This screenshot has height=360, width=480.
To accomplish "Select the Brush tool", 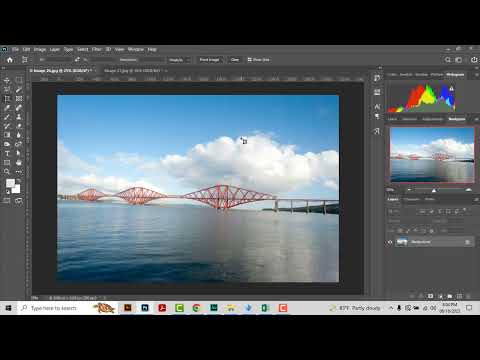I will point(7,117).
